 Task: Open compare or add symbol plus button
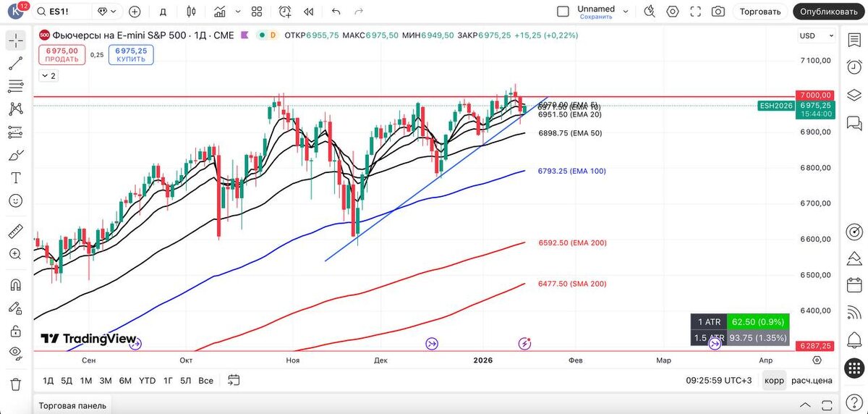tap(135, 12)
